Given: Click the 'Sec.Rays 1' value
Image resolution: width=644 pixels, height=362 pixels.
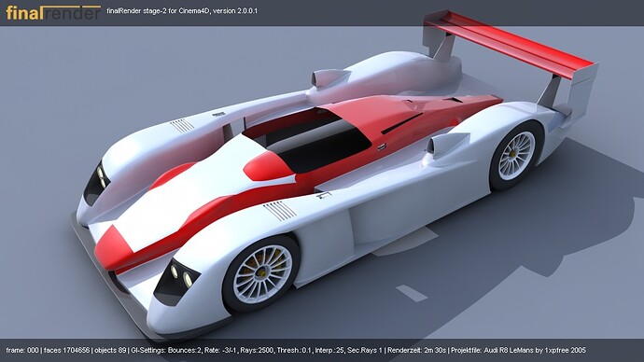Looking at the screenshot, I should (x=365, y=350).
